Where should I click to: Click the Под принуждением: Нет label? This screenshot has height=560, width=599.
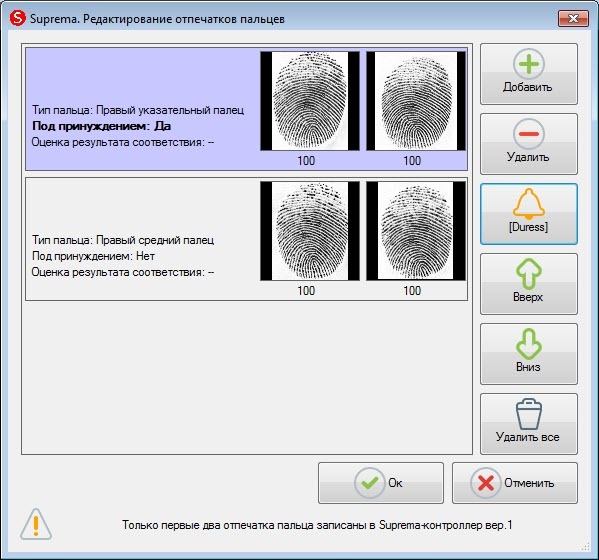click(93, 256)
